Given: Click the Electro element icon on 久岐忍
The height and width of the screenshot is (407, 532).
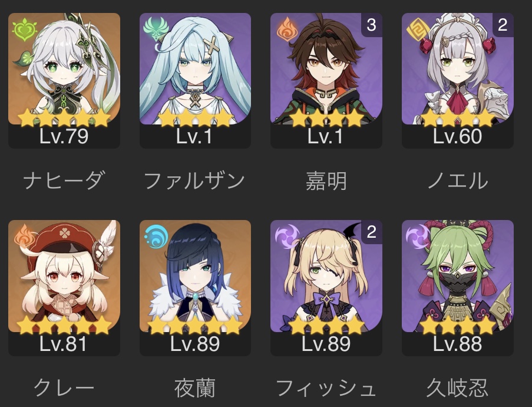Looking at the screenshot, I should (x=418, y=237).
